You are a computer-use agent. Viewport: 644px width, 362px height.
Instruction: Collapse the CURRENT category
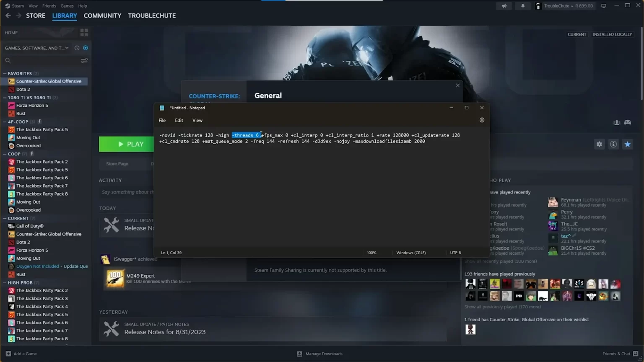[x=5, y=218]
